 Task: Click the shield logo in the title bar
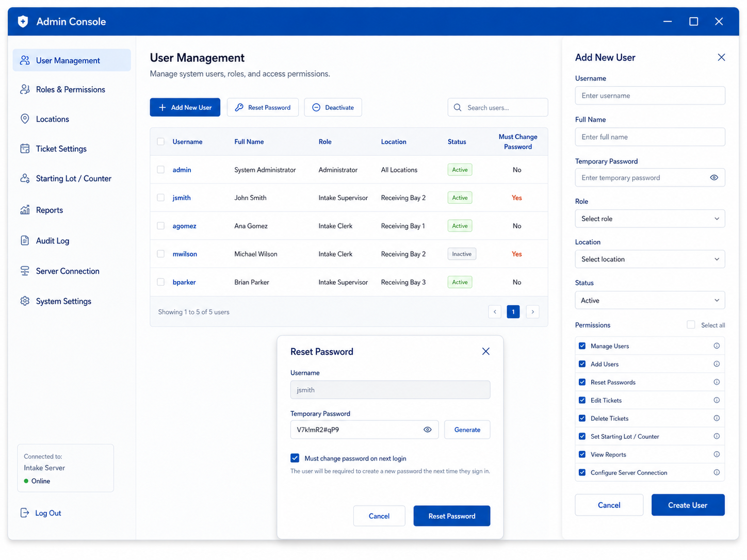[23, 21]
